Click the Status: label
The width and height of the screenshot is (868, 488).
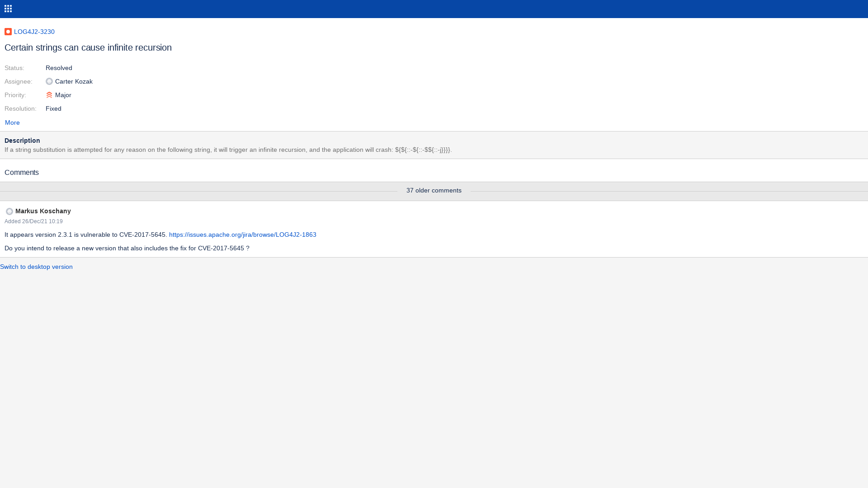point(14,68)
